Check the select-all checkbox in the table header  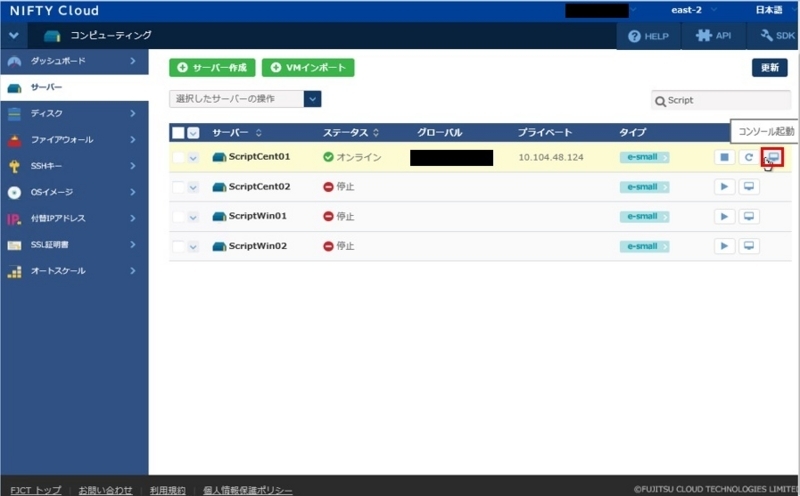point(178,133)
